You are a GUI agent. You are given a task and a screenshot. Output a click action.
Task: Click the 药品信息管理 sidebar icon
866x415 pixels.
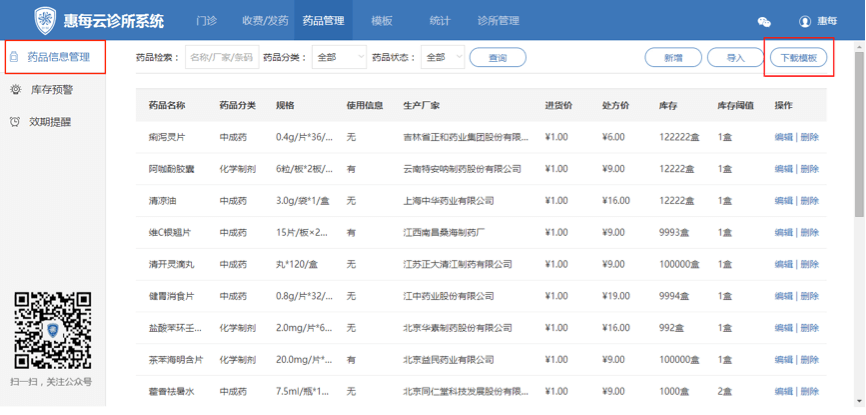[x=15, y=57]
